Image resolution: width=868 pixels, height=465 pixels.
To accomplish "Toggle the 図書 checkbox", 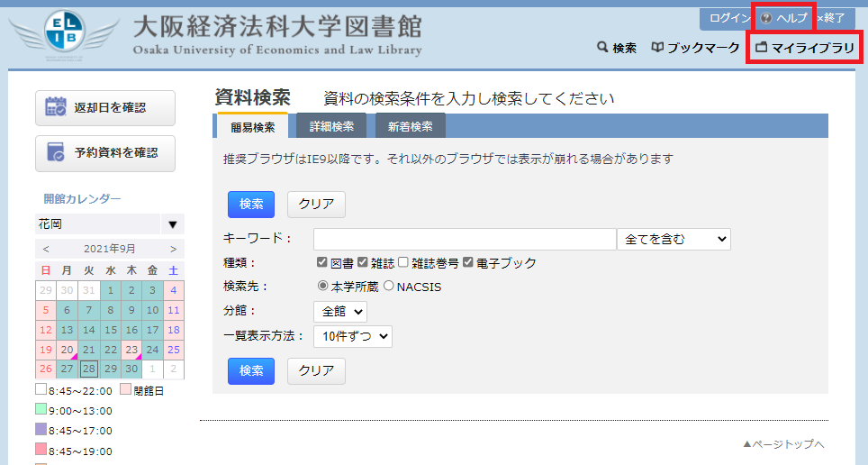I will [321, 262].
